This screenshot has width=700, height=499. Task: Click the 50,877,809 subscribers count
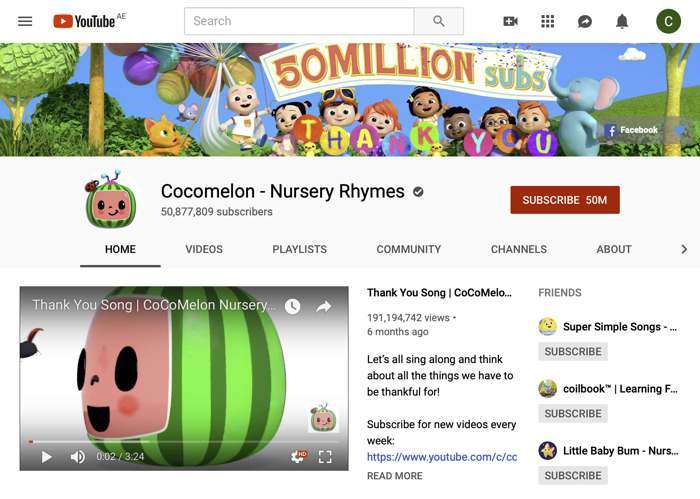[x=217, y=212]
